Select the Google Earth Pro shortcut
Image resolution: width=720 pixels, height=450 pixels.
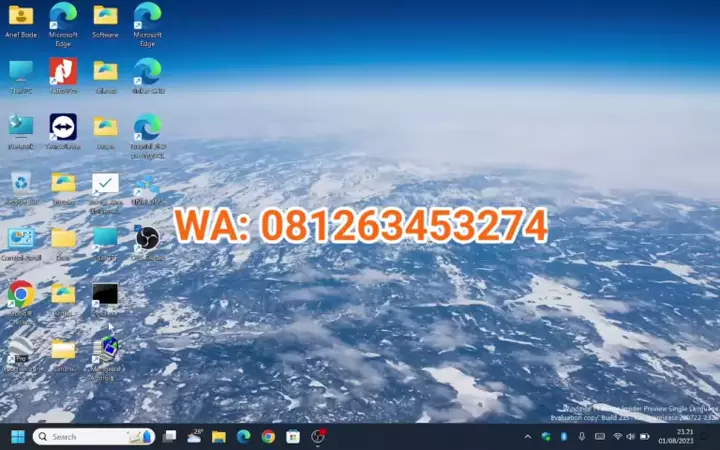pos(21,349)
